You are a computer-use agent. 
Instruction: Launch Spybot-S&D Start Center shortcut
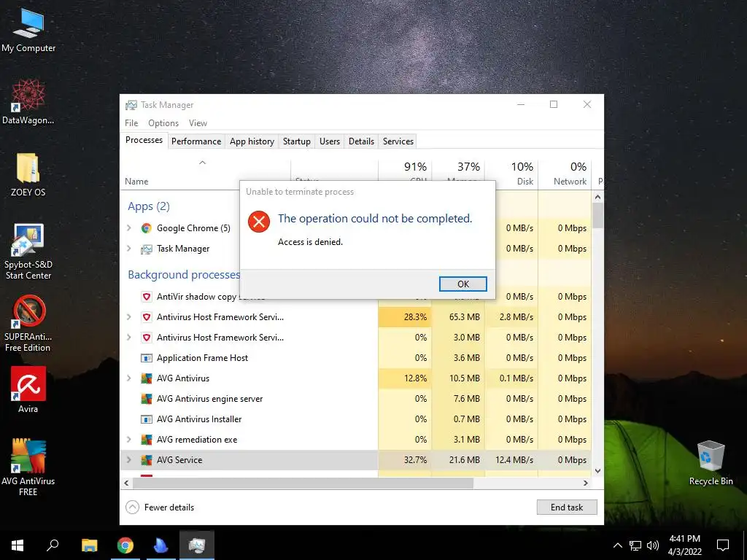[28, 251]
